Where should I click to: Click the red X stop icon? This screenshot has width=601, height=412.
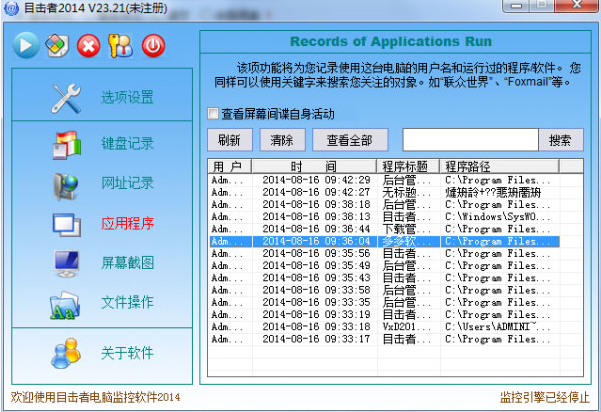click(89, 45)
